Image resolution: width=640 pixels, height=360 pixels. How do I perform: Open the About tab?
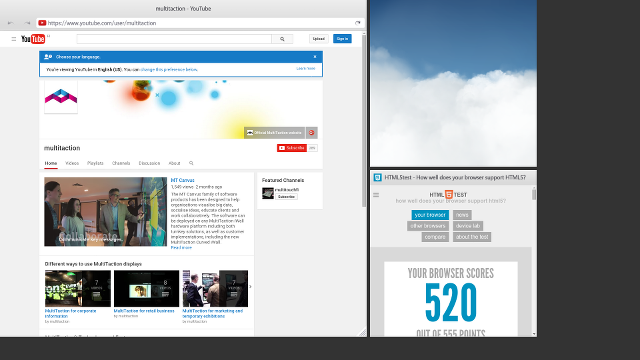pos(174,163)
